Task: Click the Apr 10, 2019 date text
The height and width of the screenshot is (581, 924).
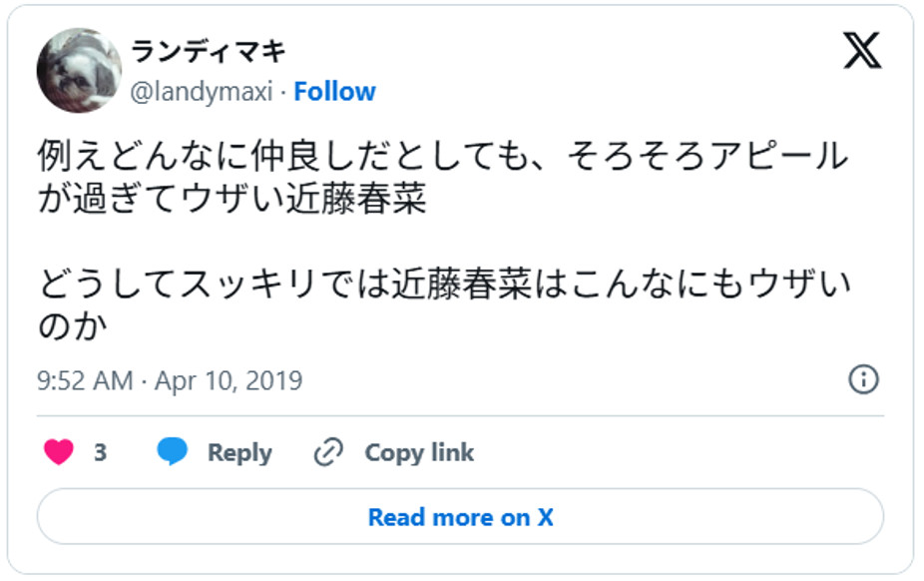Action: pos(229,380)
